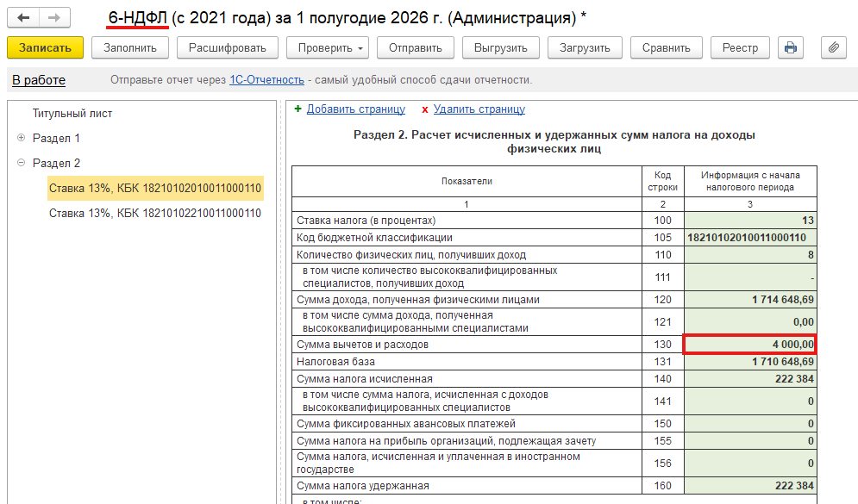
Task: Click the Код строки column header
Action: tap(662, 181)
